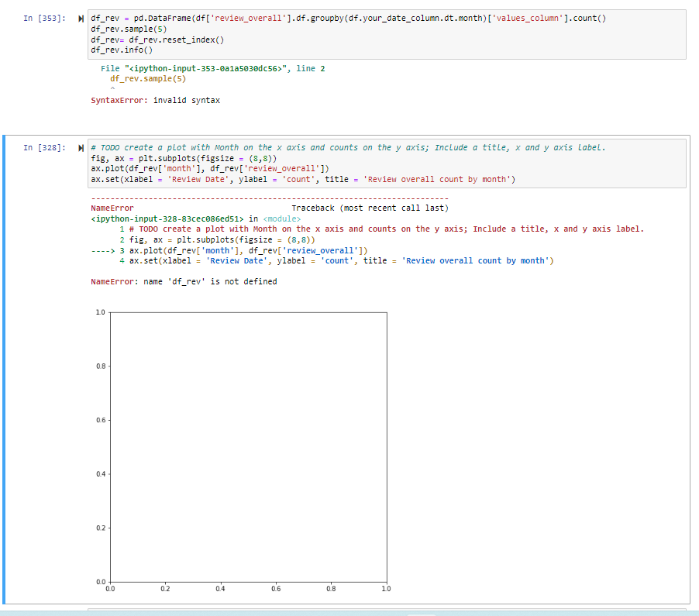Click into the df_rev groupby code cell
The height and width of the screenshot is (616, 699).
[x=387, y=34]
